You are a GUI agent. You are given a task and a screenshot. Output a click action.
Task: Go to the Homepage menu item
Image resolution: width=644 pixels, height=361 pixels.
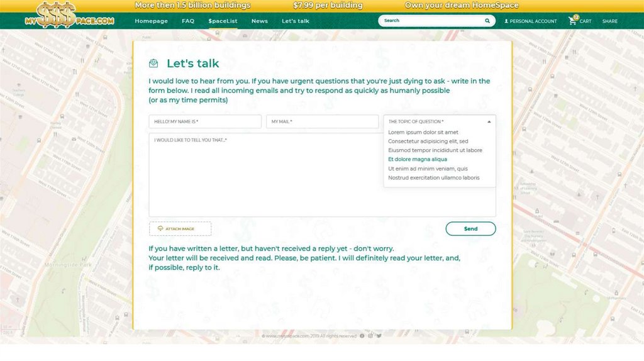tap(151, 21)
